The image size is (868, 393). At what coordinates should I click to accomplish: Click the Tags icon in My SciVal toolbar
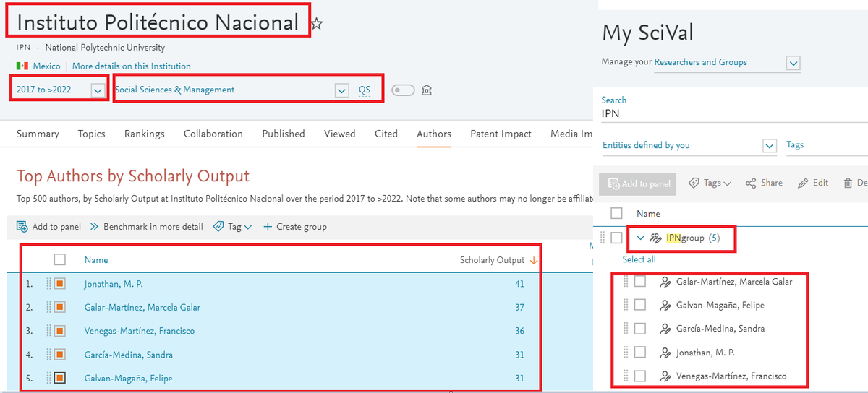pyautogui.click(x=693, y=183)
